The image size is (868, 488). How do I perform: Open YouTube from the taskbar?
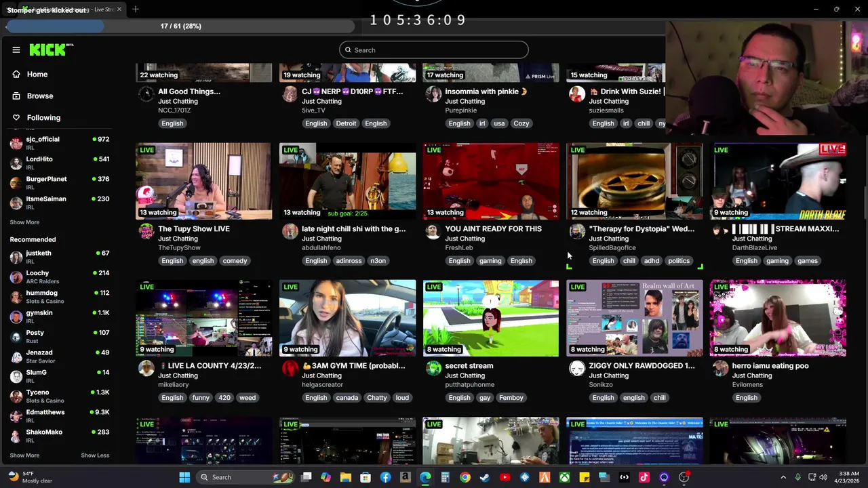[x=505, y=477]
